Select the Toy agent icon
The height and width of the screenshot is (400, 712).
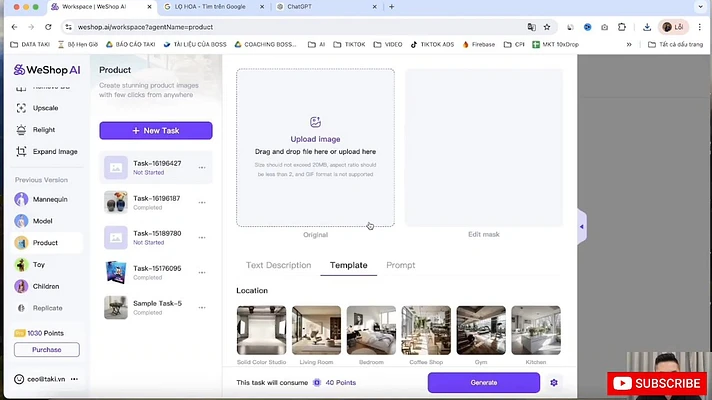21,265
